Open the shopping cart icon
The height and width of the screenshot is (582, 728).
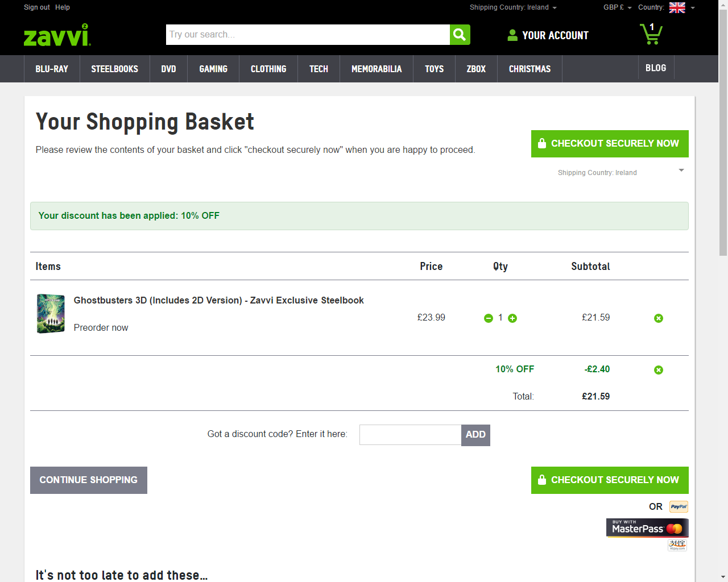tap(651, 34)
